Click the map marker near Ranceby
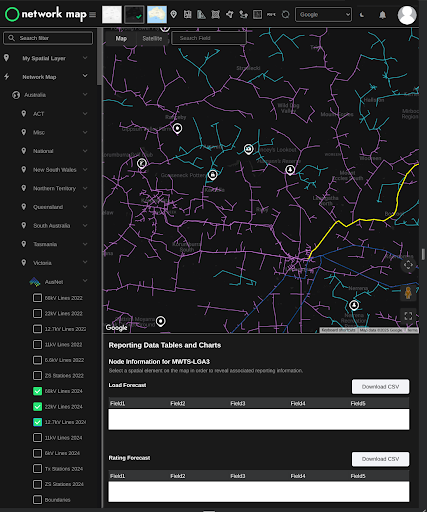The width and height of the screenshot is (427, 512). pos(177,128)
